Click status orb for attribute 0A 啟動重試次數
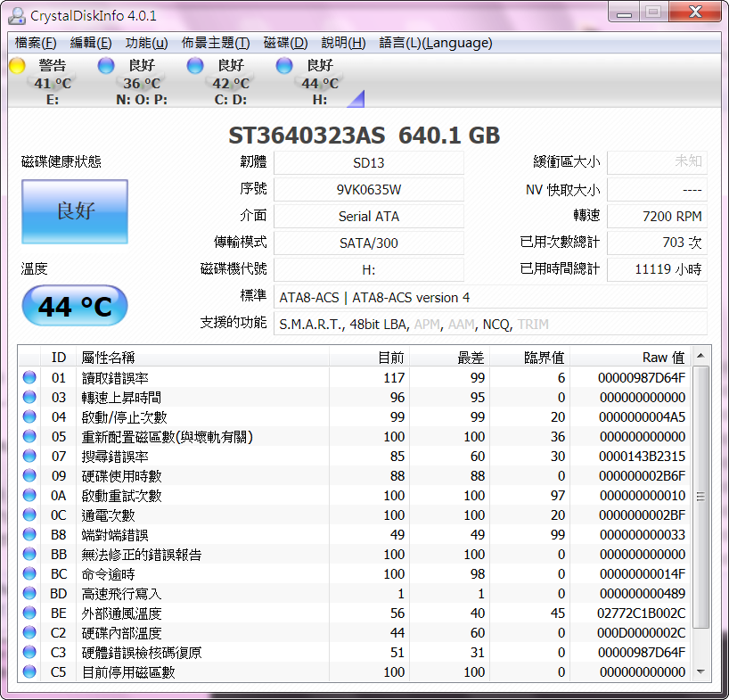729x700 pixels. coord(29,495)
